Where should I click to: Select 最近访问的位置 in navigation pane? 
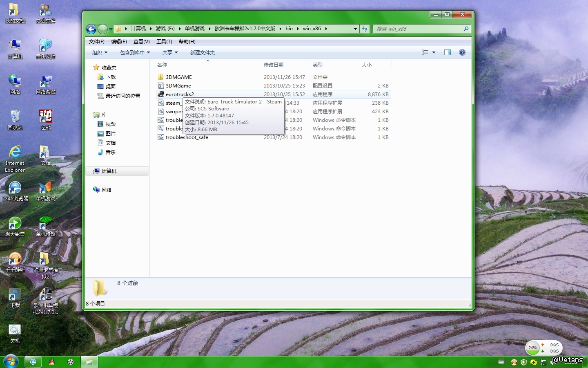[x=119, y=96]
